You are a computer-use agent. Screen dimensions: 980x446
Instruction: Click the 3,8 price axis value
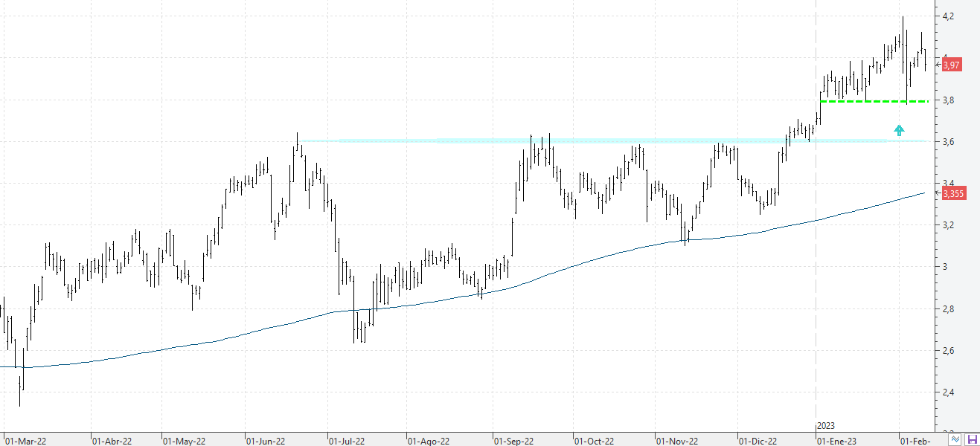point(949,100)
